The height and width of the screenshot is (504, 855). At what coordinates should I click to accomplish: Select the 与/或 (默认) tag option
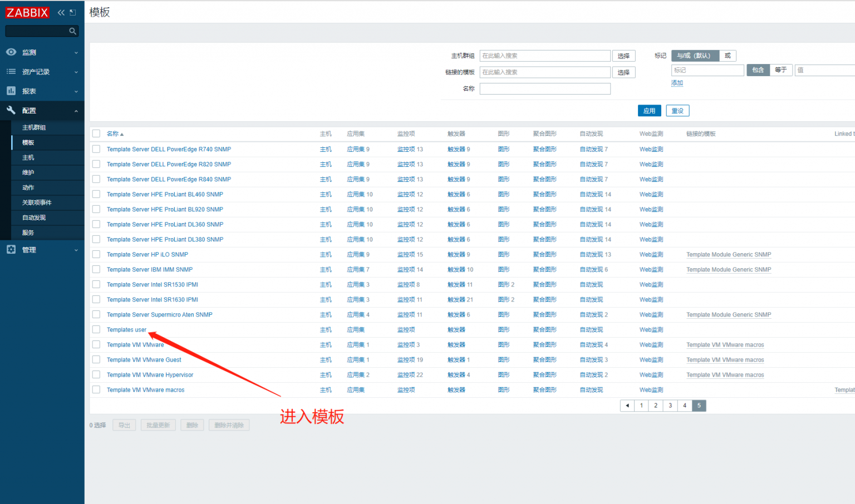pyautogui.click(x=695, y=56)
